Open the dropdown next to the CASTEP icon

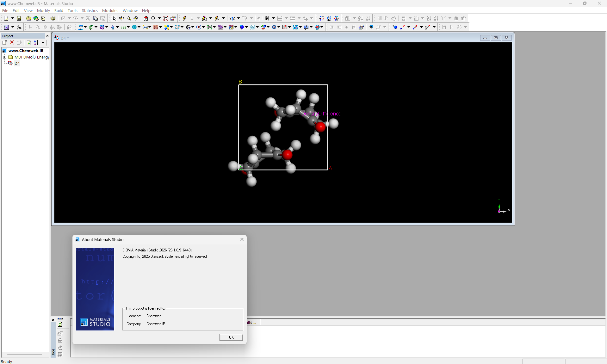[139, 27]
